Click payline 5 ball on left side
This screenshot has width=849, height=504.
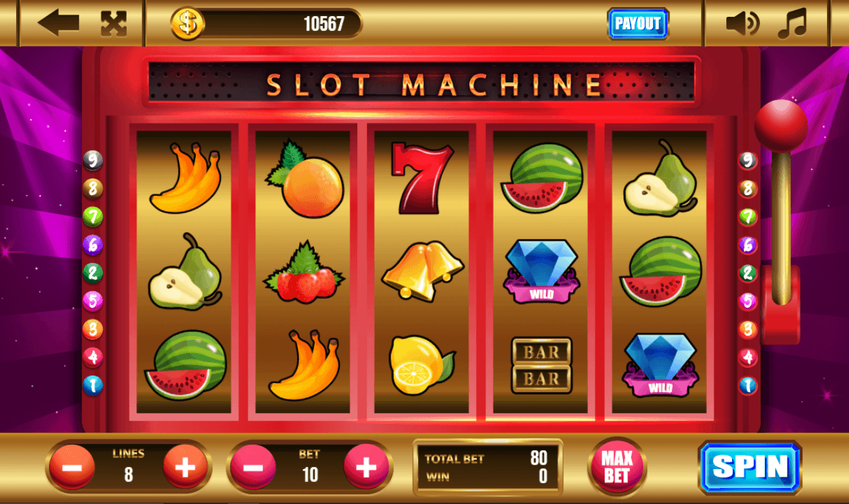coord(93,300)
